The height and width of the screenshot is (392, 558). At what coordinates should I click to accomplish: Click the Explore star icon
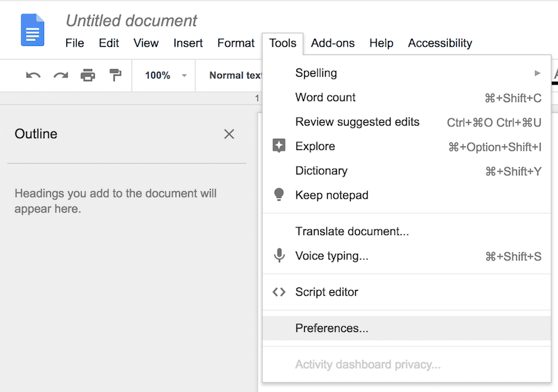click(279, 146)
